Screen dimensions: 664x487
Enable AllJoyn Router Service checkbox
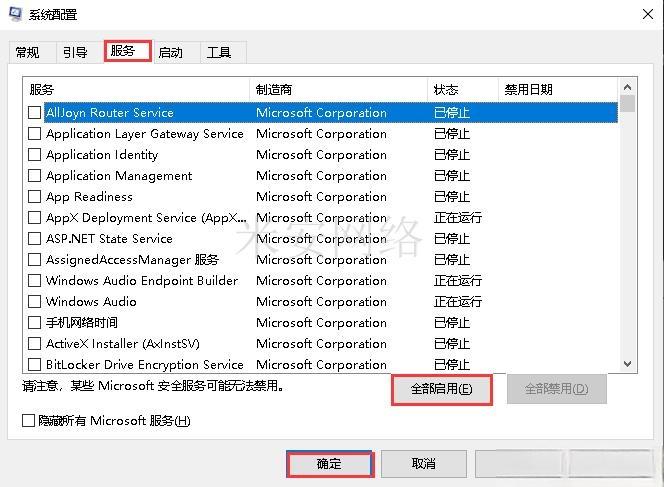[x=35, y=113]
